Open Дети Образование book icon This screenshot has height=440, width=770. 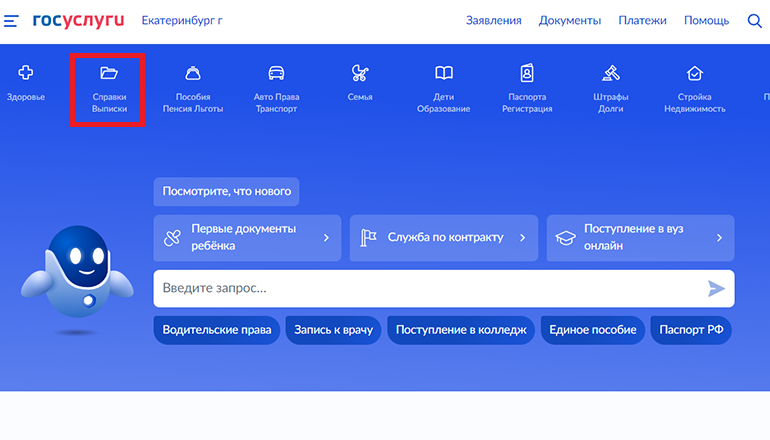tap(443, 74)
